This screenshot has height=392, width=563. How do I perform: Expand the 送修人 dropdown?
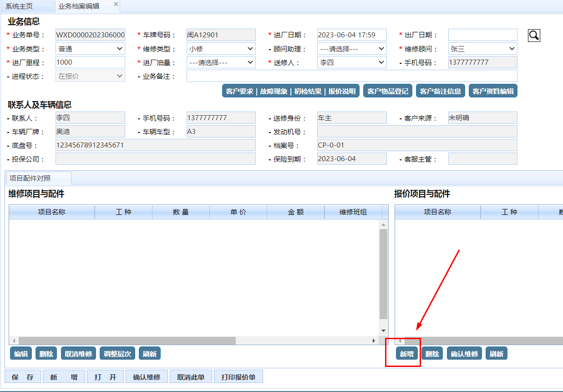[352, 62]
